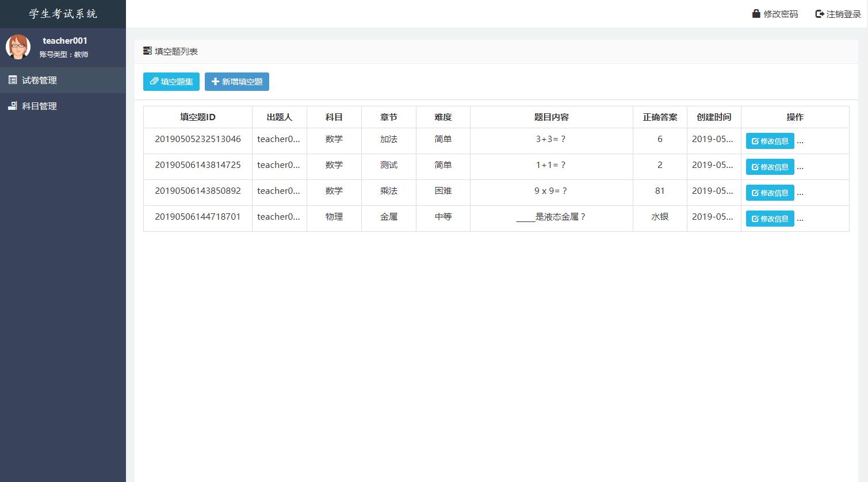868x482 pixels.
Task: Click the question text 3+3=？
Action: pyautogui.click(x=551, y=139)
